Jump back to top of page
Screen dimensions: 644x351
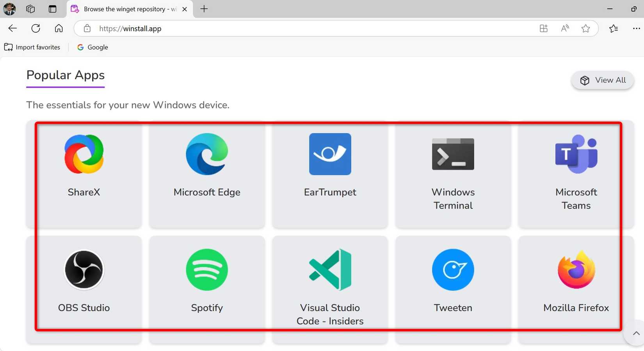636,333
